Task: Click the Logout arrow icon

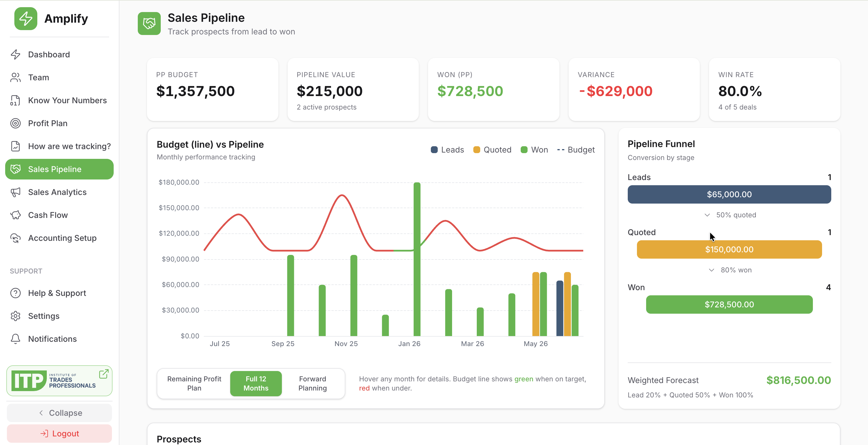Action: click(44, 434)
